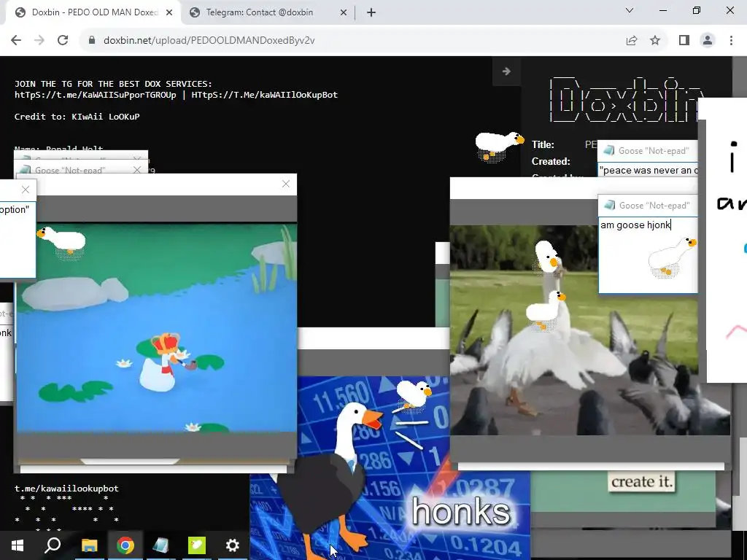
Task: Click the browser forward arrow
Action: (39, 41)
